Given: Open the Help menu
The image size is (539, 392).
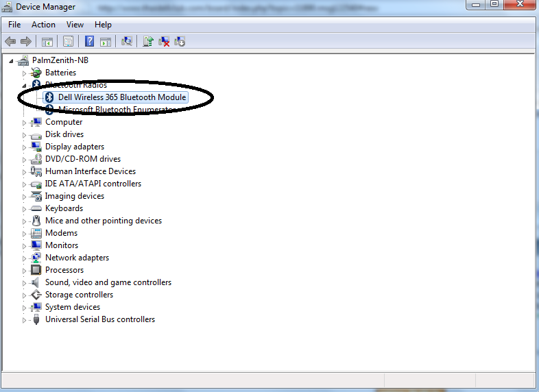Looking at the screenshot, I should 103,25.
